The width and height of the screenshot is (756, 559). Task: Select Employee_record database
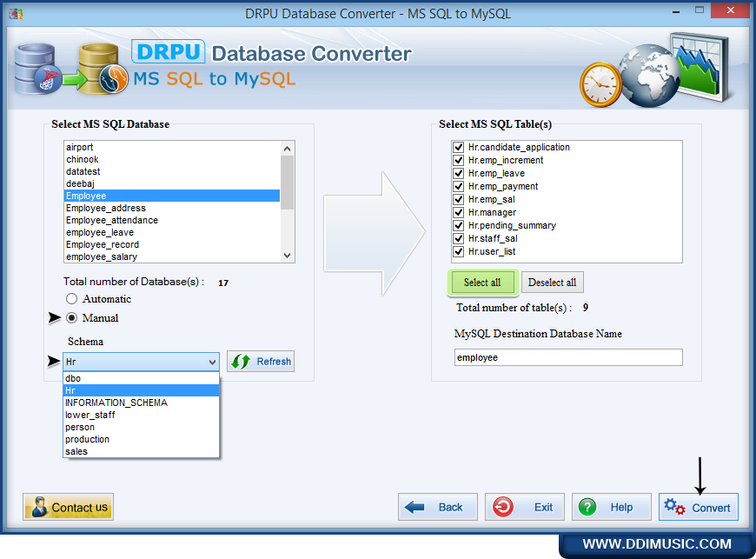click(x=172, y=244)
